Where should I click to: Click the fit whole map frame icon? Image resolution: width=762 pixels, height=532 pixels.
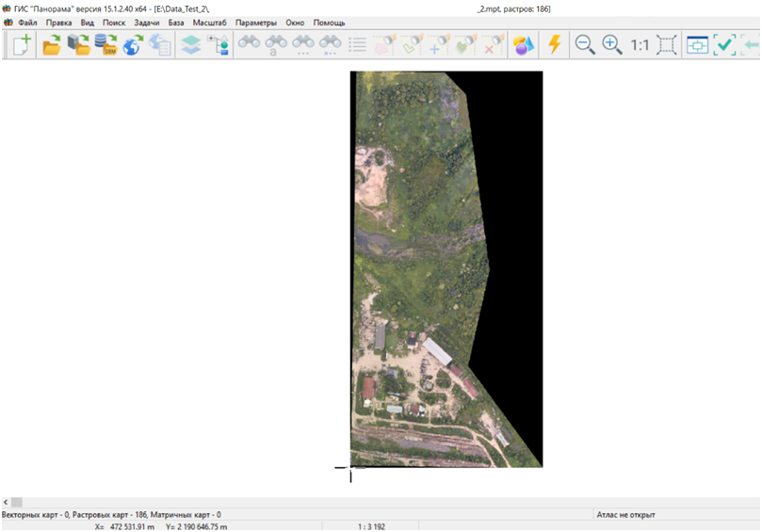tap(667, 44)
